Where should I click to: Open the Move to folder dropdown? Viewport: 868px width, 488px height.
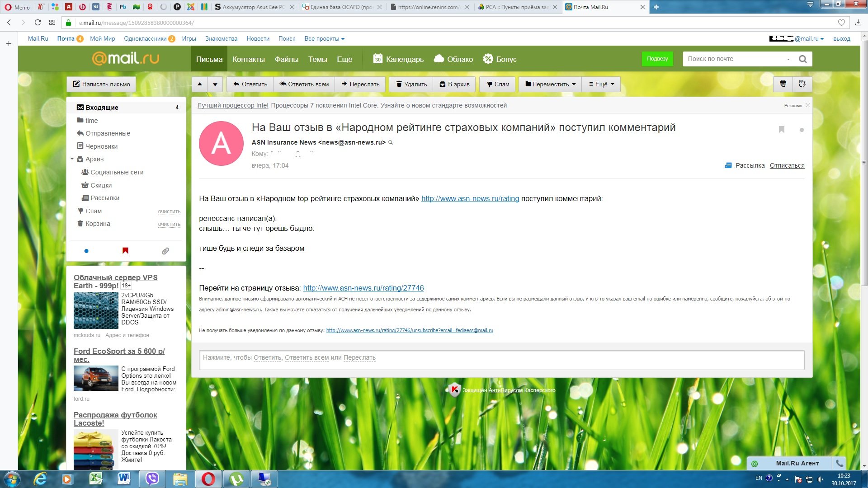[x=550, y=84]
